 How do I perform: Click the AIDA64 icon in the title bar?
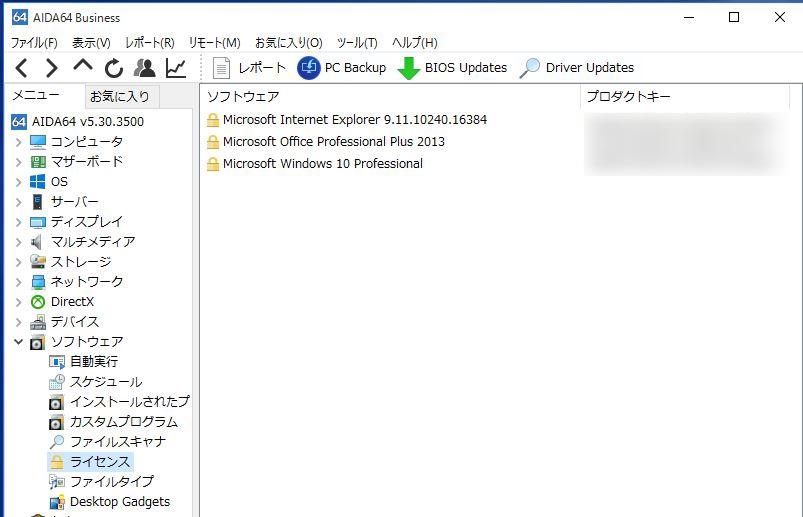pyautogui.click(x=19, y=17)
